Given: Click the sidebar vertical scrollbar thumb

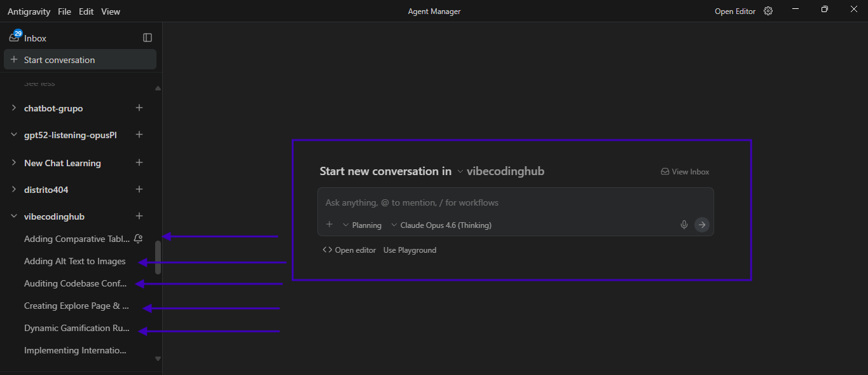Looking at the screenshot, I should [158, 257].
